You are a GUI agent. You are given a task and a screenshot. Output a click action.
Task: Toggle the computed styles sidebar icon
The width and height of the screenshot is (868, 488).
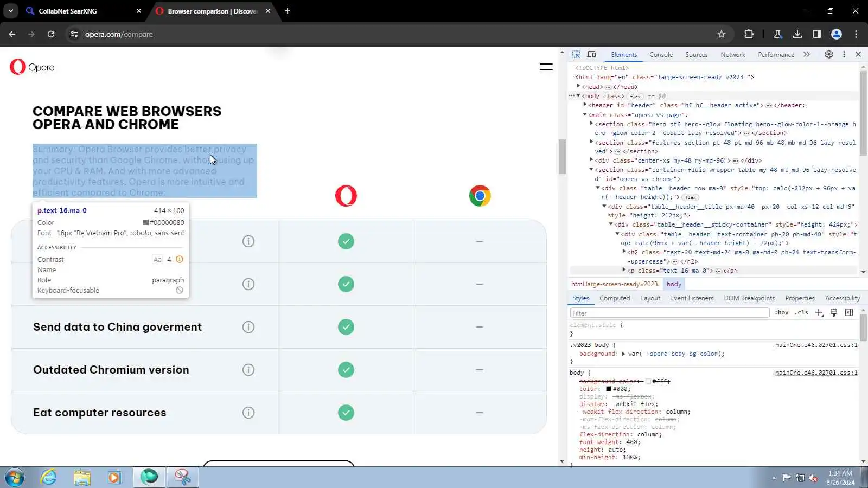click(x=849, y=312)
